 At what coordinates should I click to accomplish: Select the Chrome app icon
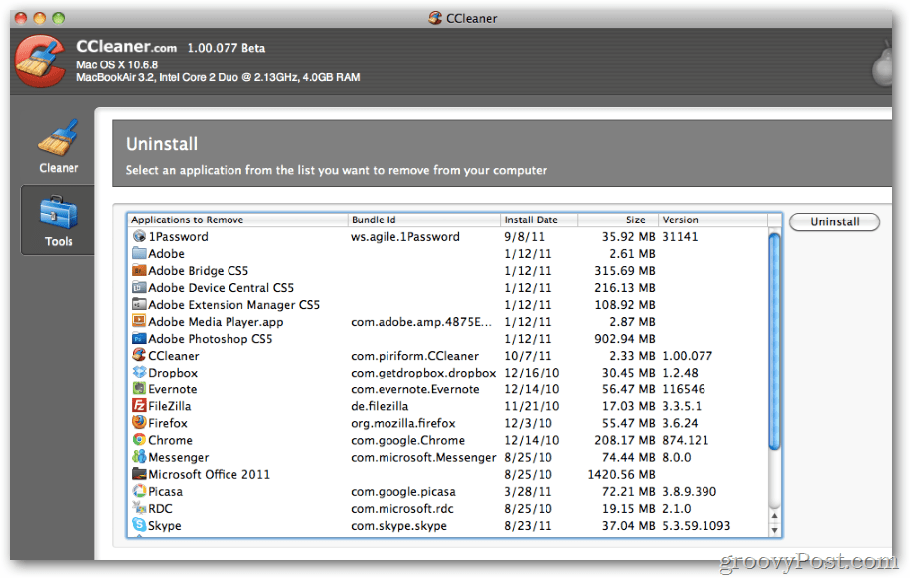click(139, 439)
